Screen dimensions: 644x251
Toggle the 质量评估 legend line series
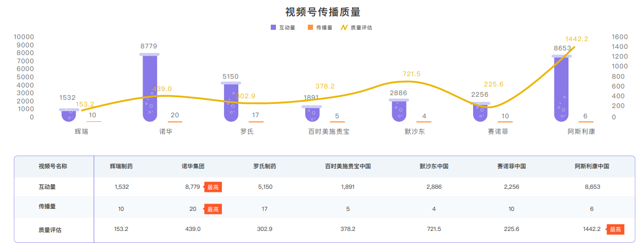(x=357, y=28)
